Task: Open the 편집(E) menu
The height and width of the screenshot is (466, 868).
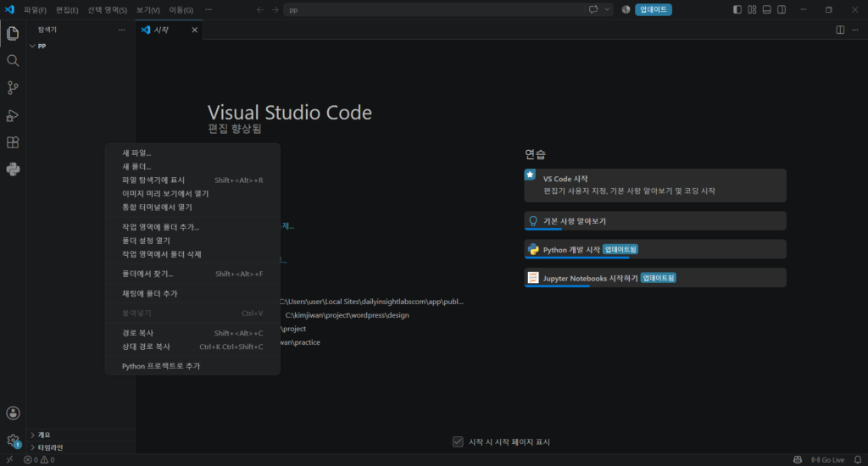Action: tap(67, 10)
